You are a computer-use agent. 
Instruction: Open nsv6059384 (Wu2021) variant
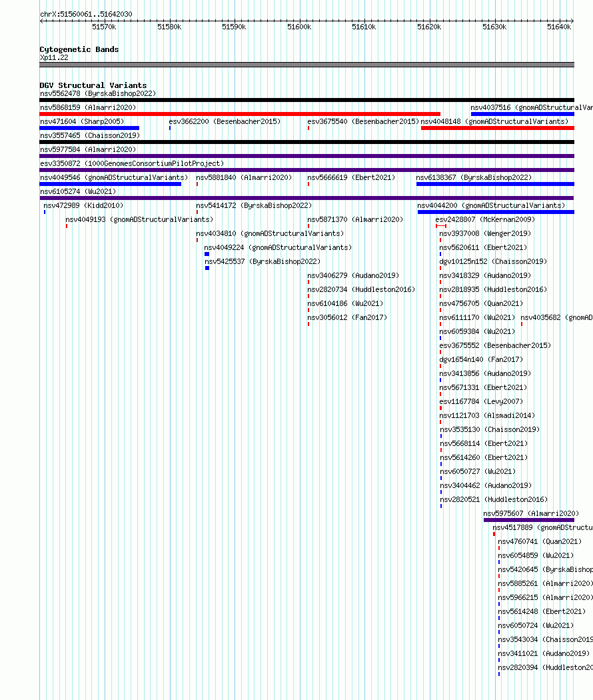[477, 332]
